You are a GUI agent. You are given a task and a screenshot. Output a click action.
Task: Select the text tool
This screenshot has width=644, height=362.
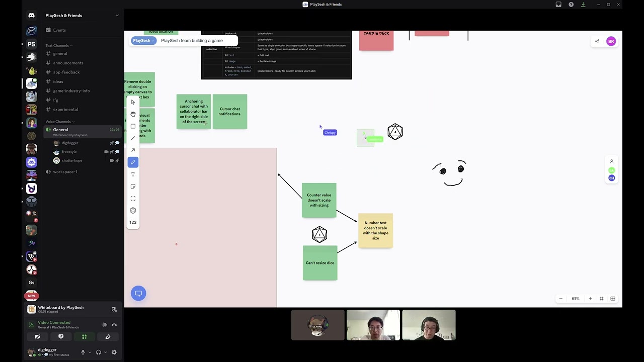[133, 174]
